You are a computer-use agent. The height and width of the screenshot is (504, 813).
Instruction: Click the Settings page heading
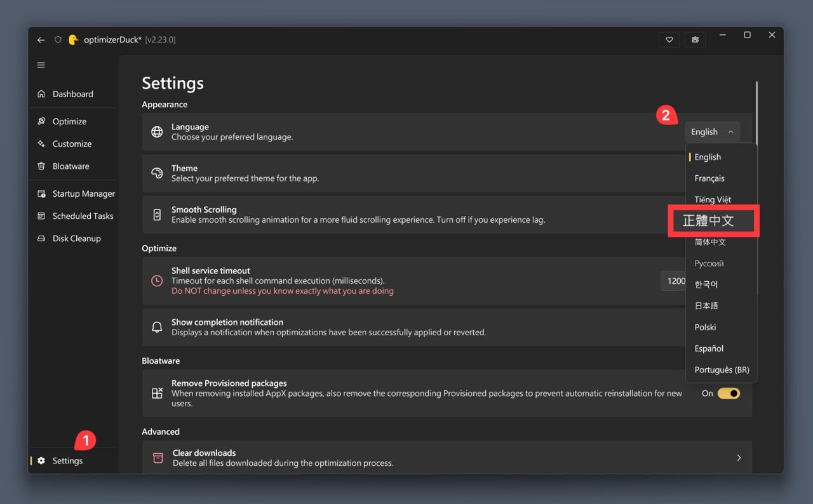pos(173,83)
